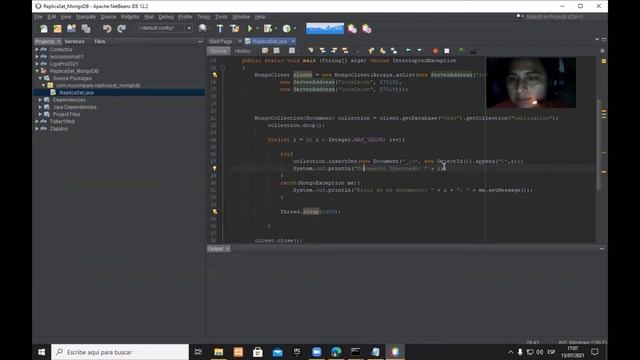
Task: Open the Refactor menu
Action: pyautogui.click(x=130, y=17)
